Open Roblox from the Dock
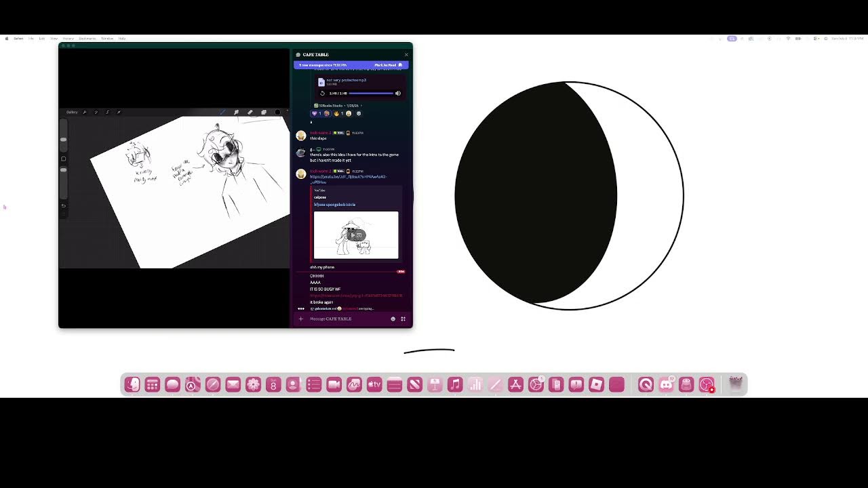The height and width of the screenshot is (488, 868). [x=596, y=385]
